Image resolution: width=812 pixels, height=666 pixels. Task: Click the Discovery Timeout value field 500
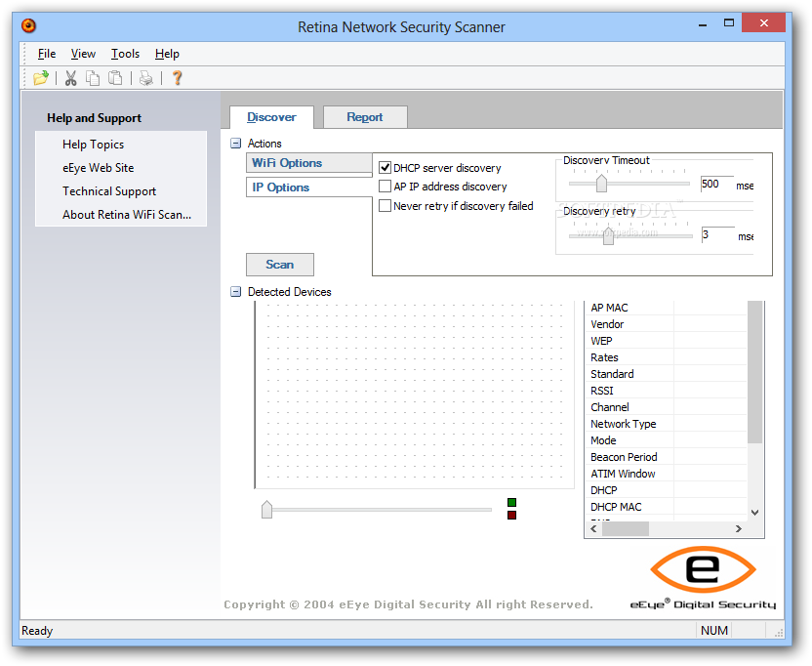[716, 184]
